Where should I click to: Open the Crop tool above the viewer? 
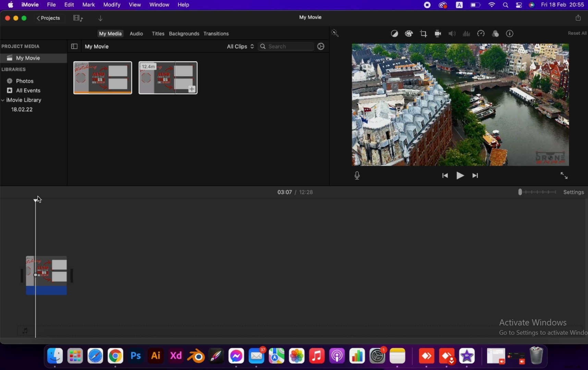[423, 33]
